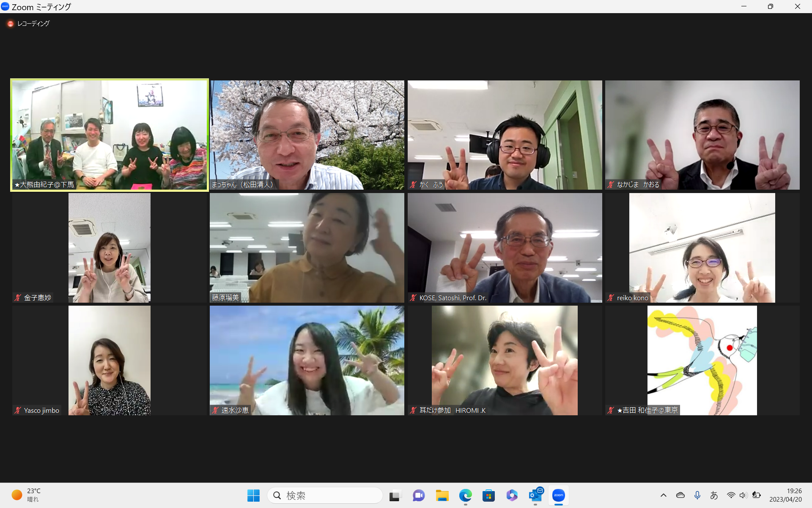Select reiko kono video tile

pos(702,248)
